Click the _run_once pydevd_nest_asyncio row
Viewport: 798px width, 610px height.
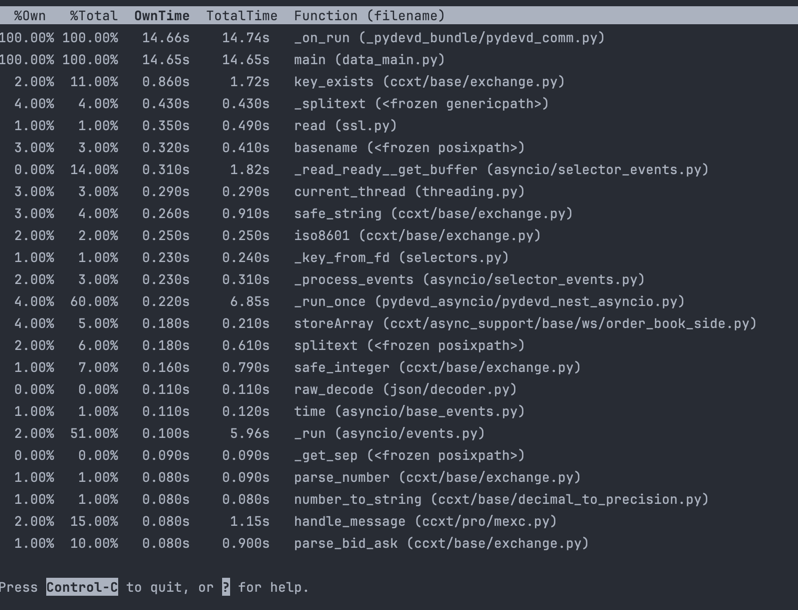[x=399, y=301]
